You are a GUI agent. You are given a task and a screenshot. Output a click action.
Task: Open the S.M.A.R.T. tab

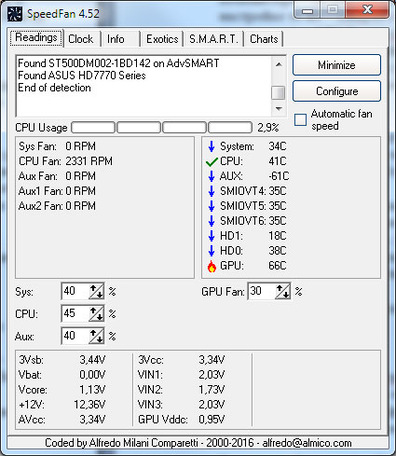tap(214, 39)
